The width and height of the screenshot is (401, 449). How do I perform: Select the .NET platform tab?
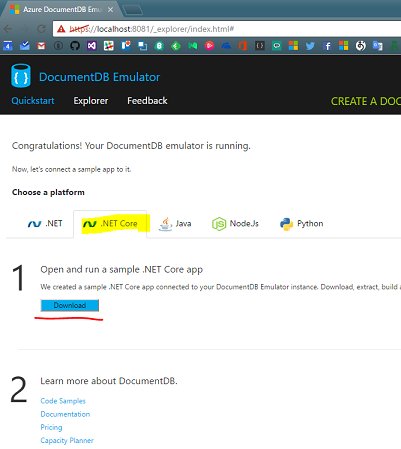tap(45, 224)
